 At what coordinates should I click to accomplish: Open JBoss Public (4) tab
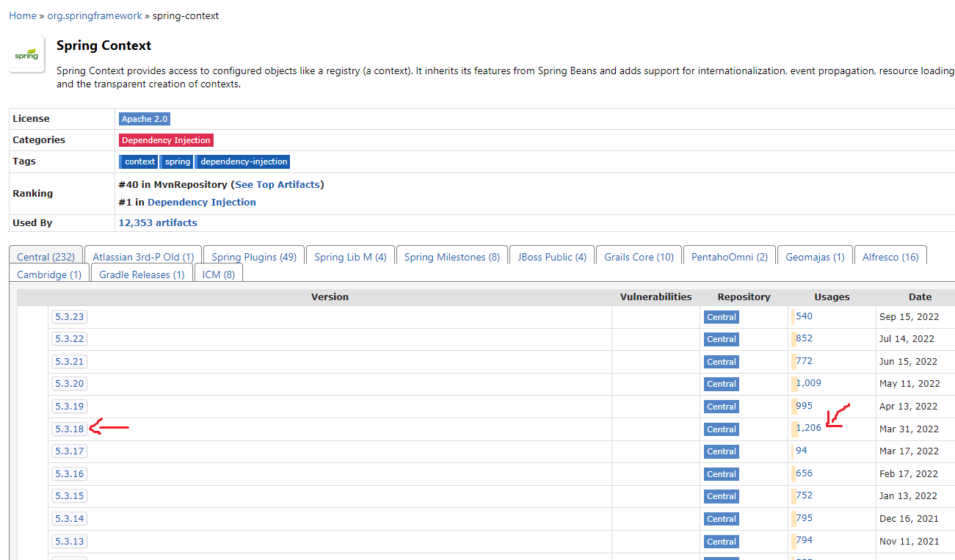pos(551,257)
